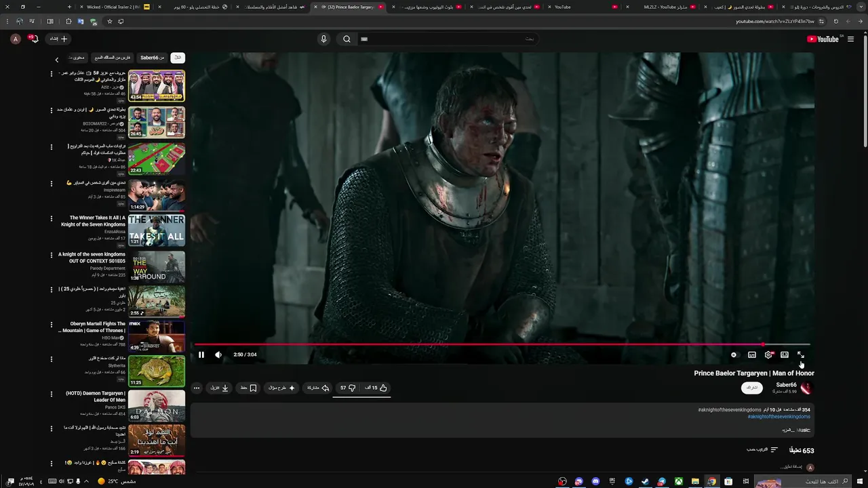
Task: Dislike the video with thumbs down
Action: pos(348,388)
